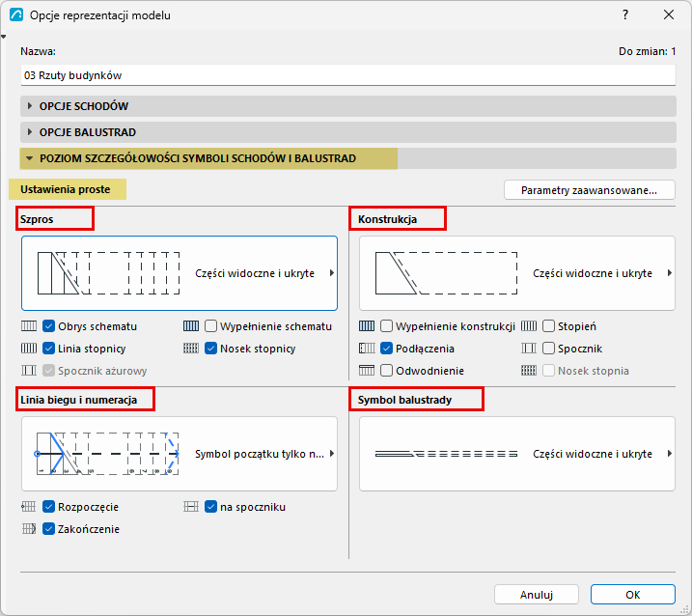The image size is (692, 616).
Task: Open the Szpros visibility dropdown
Action: 180,273
